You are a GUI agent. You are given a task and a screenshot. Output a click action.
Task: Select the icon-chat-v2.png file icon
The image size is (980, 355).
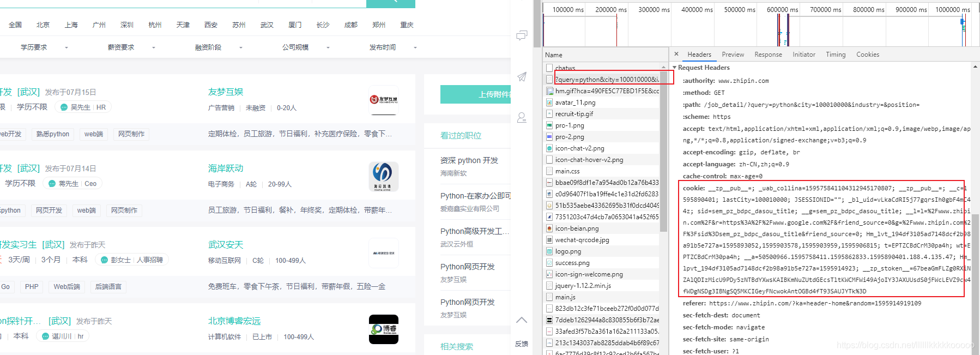[549, 148]
